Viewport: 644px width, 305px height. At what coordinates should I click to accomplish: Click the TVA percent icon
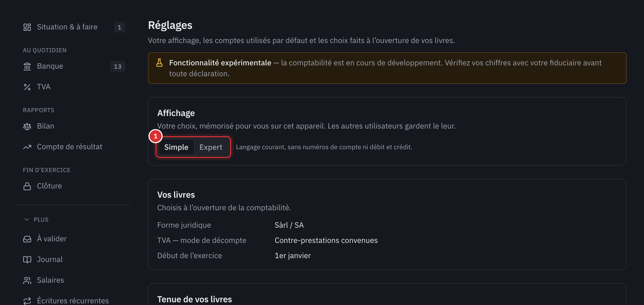[27, 87]
